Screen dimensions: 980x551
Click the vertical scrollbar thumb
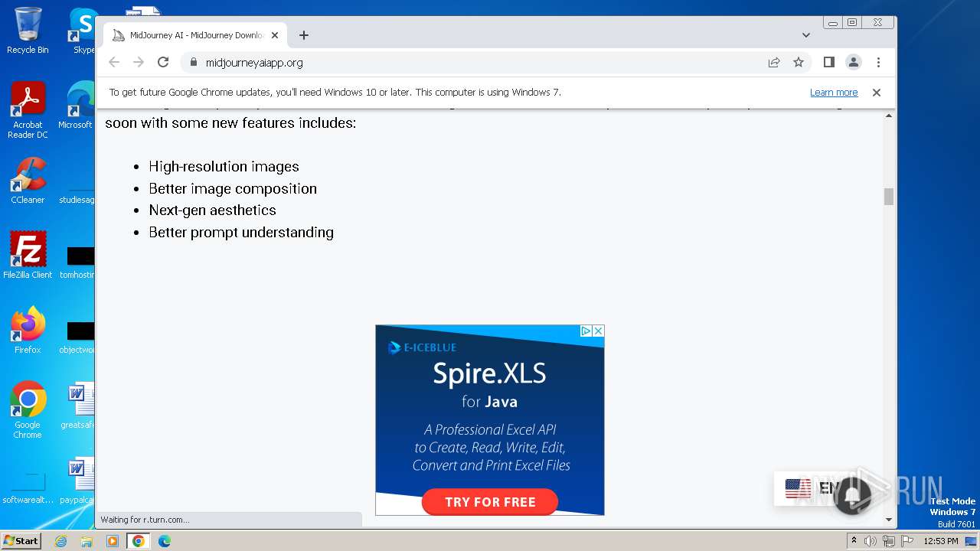pyautogui.click(x=889, y=197)
